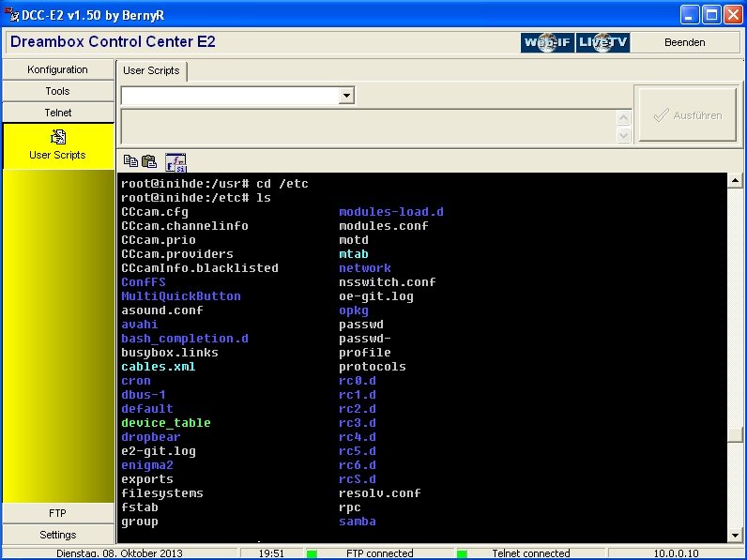Click CCcam.cfg in terminal listing
This screenshot has height=560, width=747.
coord(155,212)
